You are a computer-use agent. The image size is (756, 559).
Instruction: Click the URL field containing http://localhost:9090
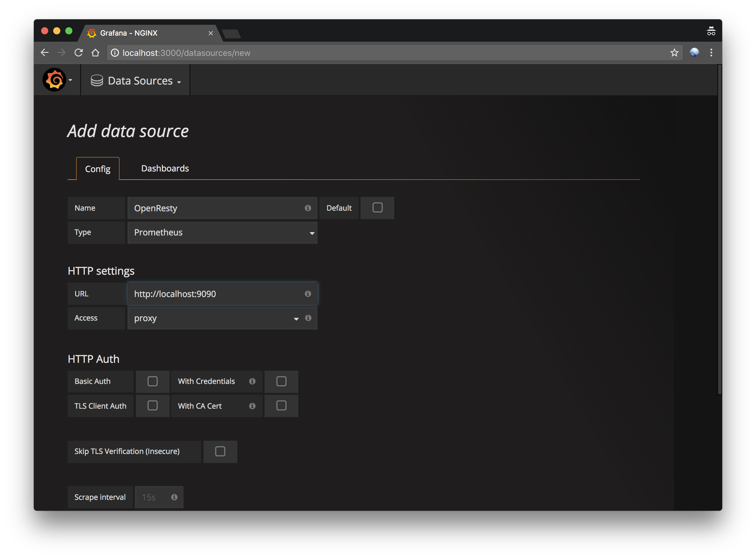pyautogui.click(x=216, y=294)
